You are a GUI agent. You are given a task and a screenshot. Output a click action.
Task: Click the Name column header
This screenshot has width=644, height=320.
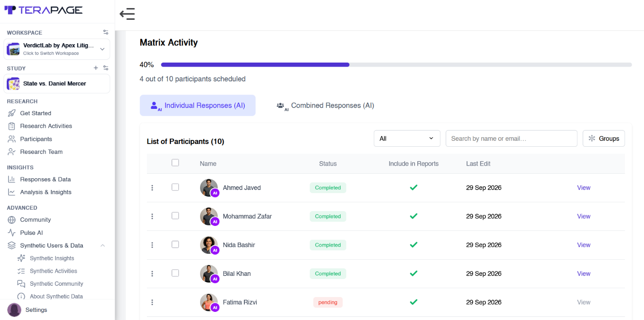click(x=208, y=163)
